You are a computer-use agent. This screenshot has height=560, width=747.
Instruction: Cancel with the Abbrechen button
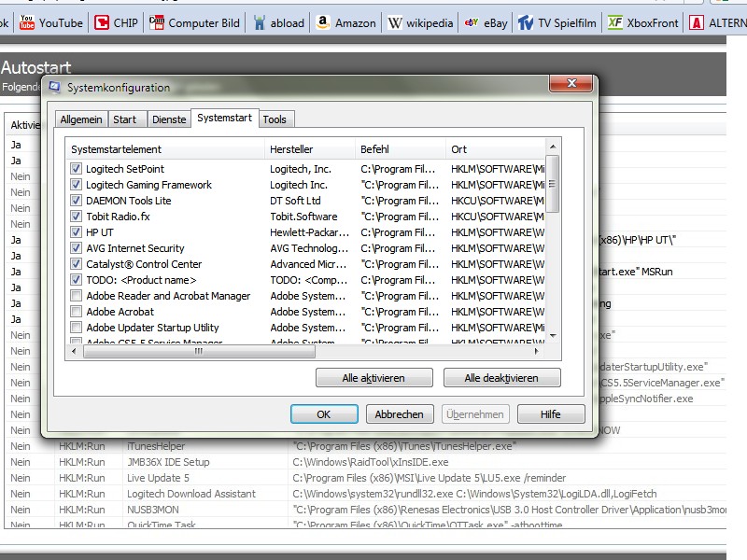click(400, 413)
